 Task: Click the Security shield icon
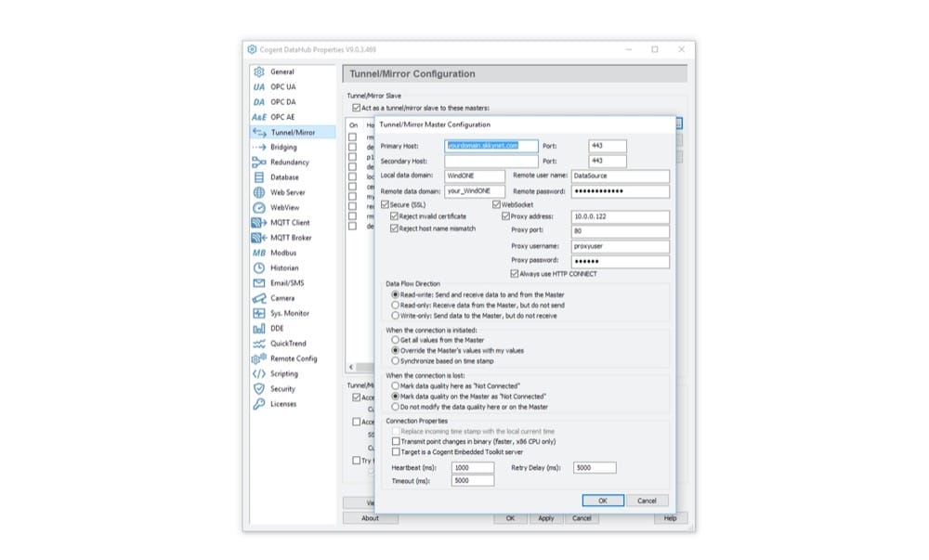click(x=259, y=389)
